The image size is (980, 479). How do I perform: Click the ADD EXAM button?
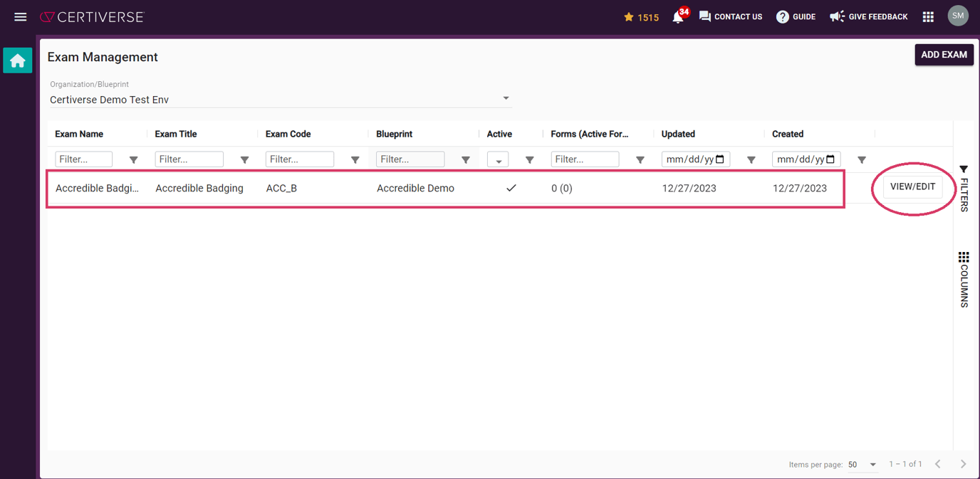click(944, 55)
